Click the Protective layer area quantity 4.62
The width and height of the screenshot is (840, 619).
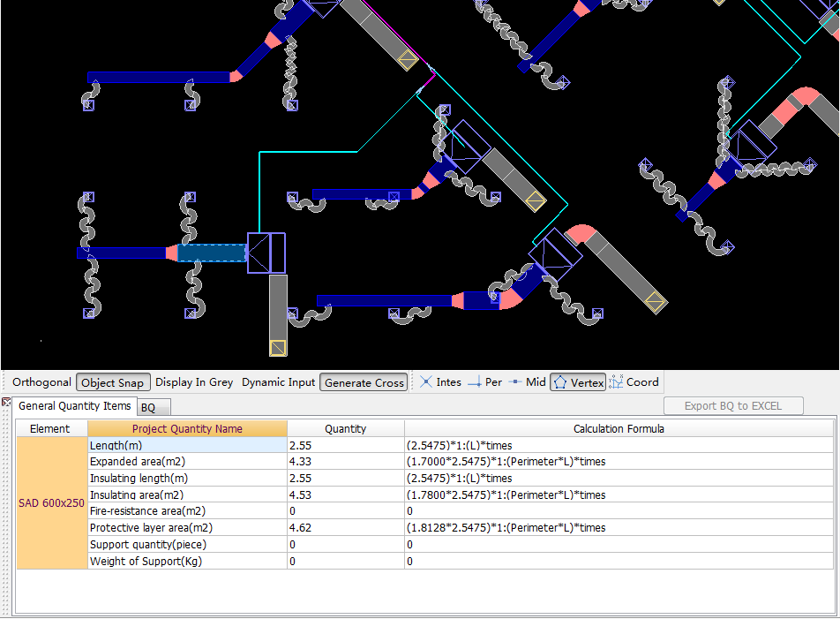[300, 528]
